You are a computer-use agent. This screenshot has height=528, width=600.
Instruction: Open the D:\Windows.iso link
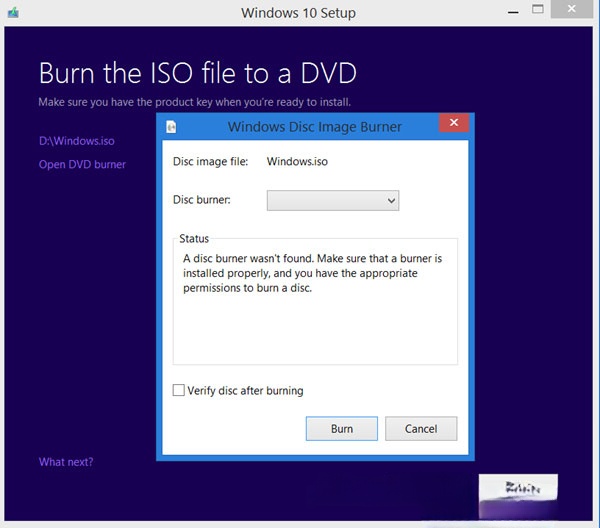coord(77,141)
